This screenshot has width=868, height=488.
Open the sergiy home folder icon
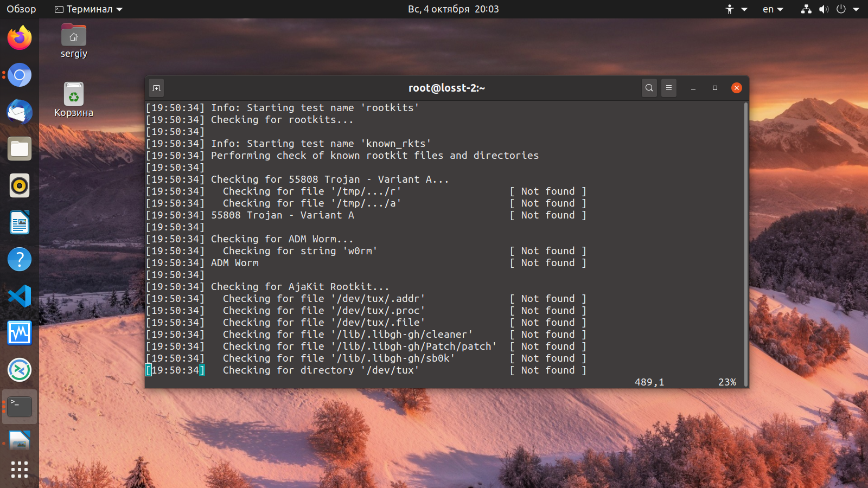[74, 41]
